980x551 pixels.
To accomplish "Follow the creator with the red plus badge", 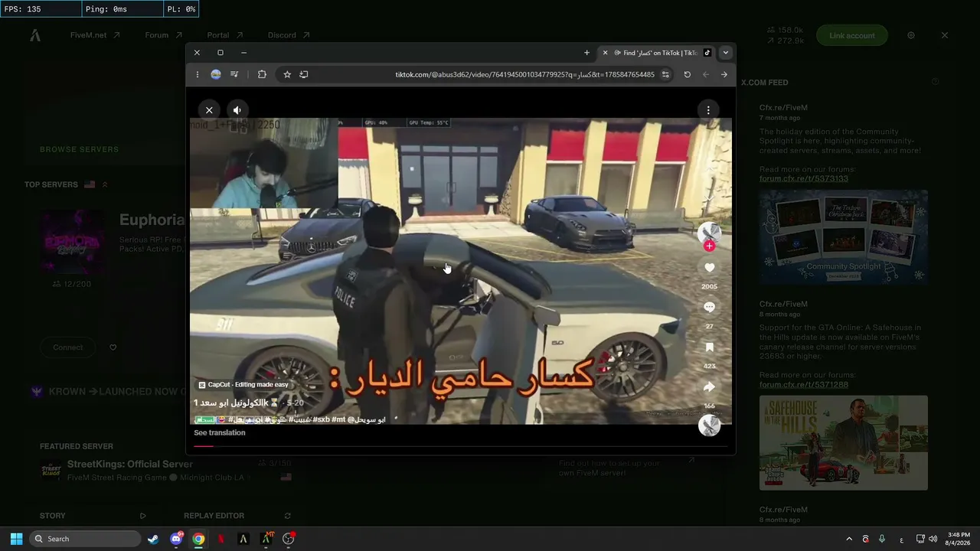I will coord(709,246).
